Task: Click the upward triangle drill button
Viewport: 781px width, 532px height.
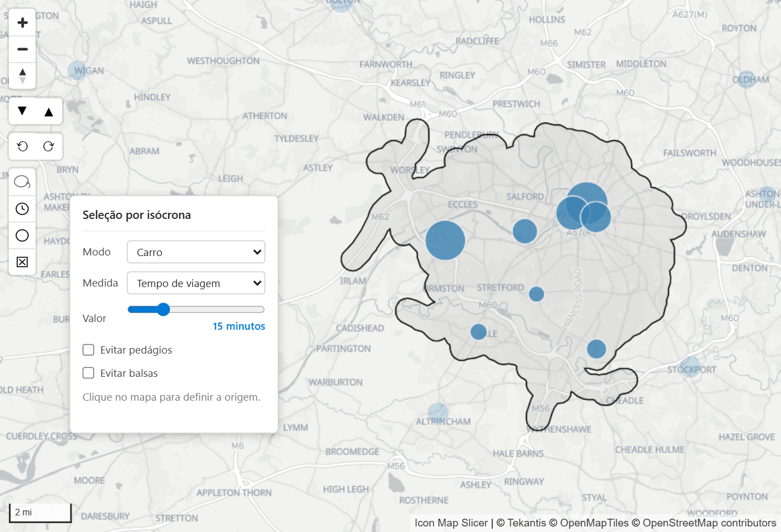Action: pyautogui.click(x=49, y=111)
